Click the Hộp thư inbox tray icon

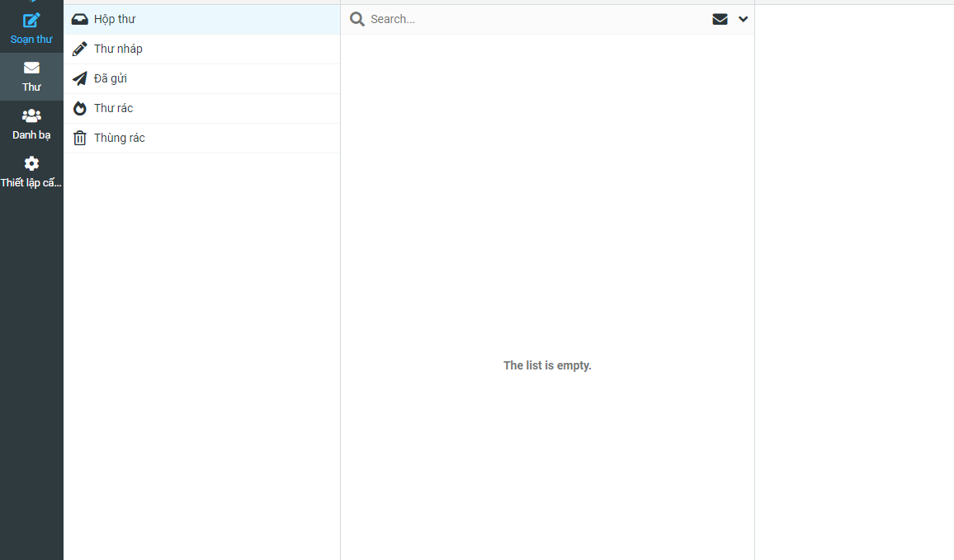(x=79, y=19)
